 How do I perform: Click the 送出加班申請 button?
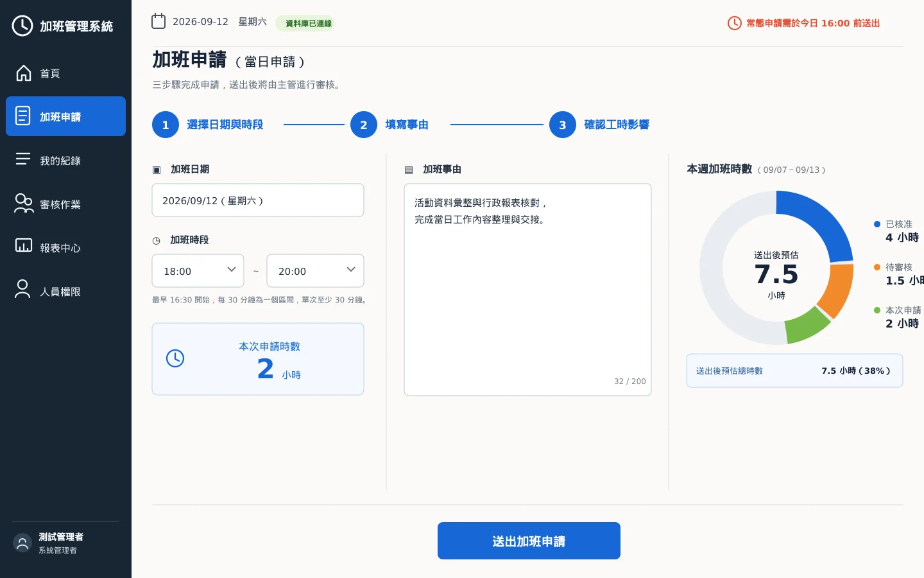[x=529, y=541]
